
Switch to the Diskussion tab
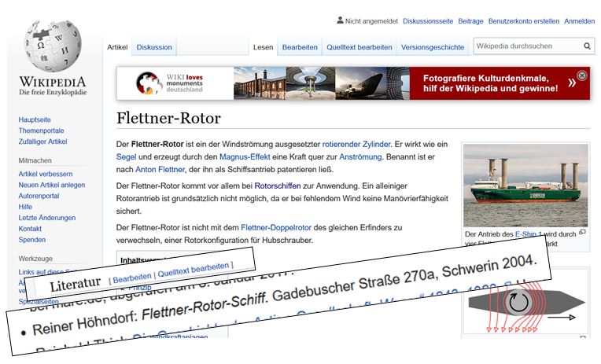click(154, 47)
